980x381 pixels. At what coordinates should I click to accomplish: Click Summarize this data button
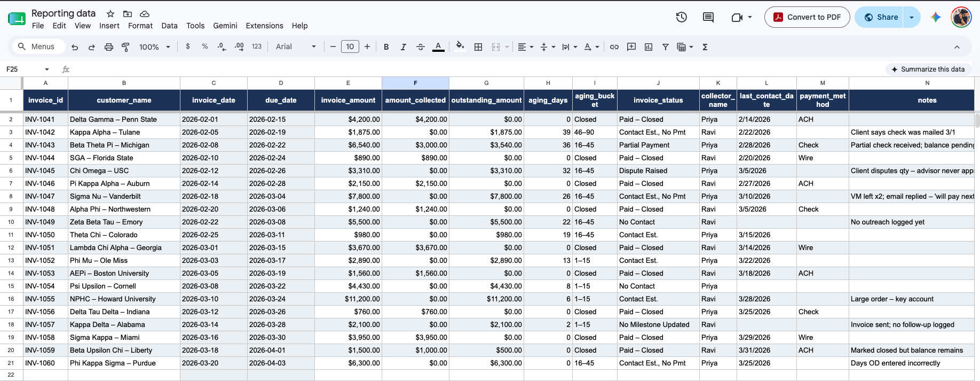point(928,69)
